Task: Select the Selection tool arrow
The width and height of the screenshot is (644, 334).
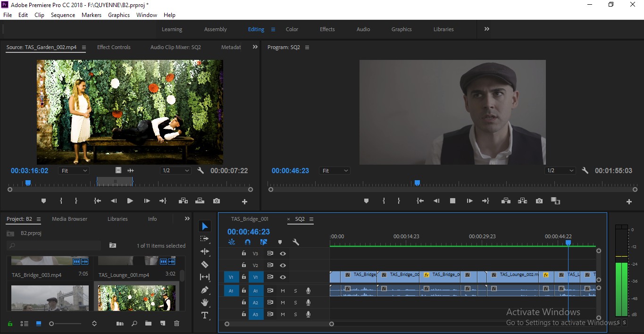Action: coord(205,226)
